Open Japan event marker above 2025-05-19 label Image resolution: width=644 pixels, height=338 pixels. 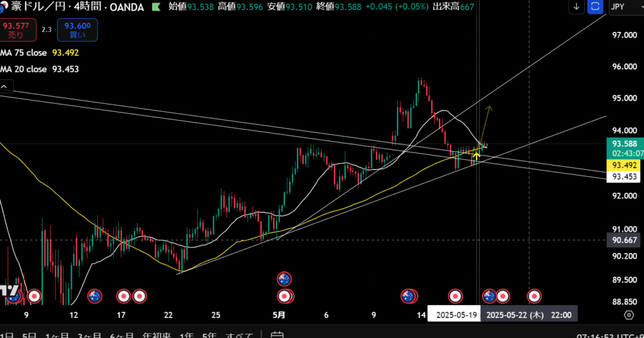pyautogui.click(x=455, y=296)
